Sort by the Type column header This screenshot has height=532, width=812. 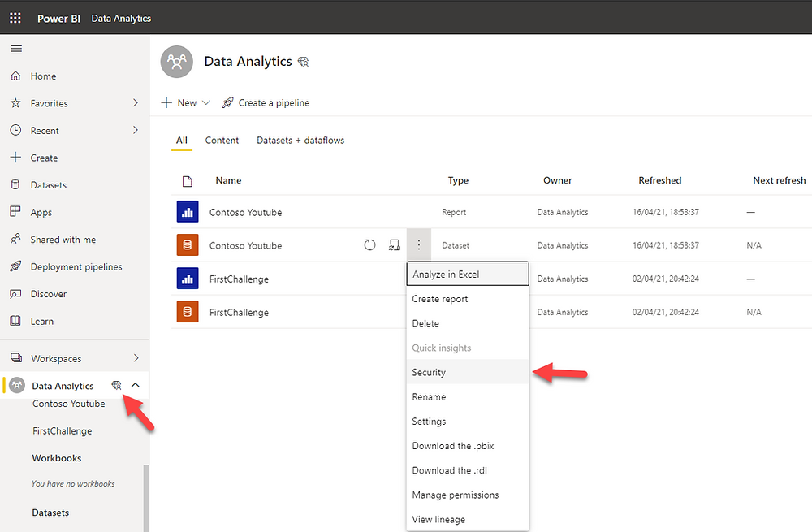coord(458,180)
